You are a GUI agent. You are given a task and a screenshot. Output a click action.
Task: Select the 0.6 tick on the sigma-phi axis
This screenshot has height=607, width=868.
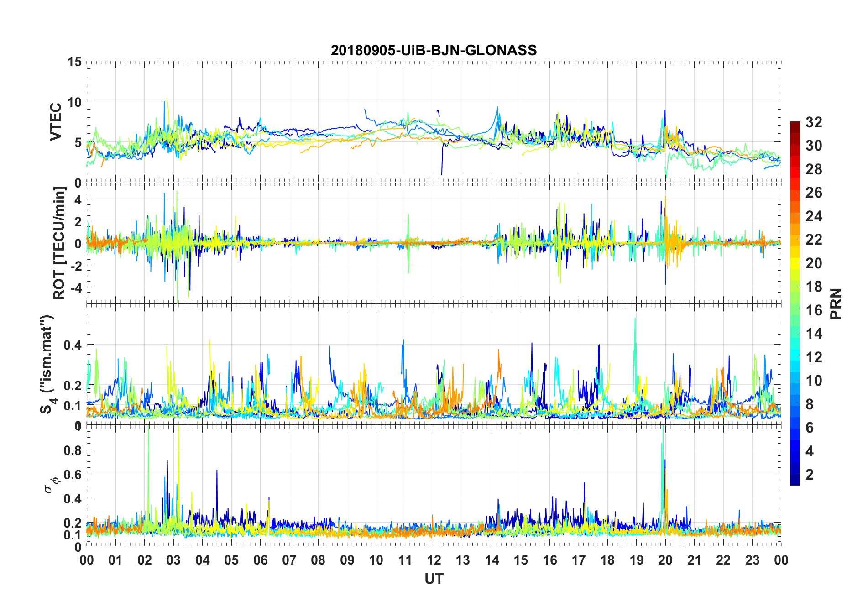(x=73, y=474)
